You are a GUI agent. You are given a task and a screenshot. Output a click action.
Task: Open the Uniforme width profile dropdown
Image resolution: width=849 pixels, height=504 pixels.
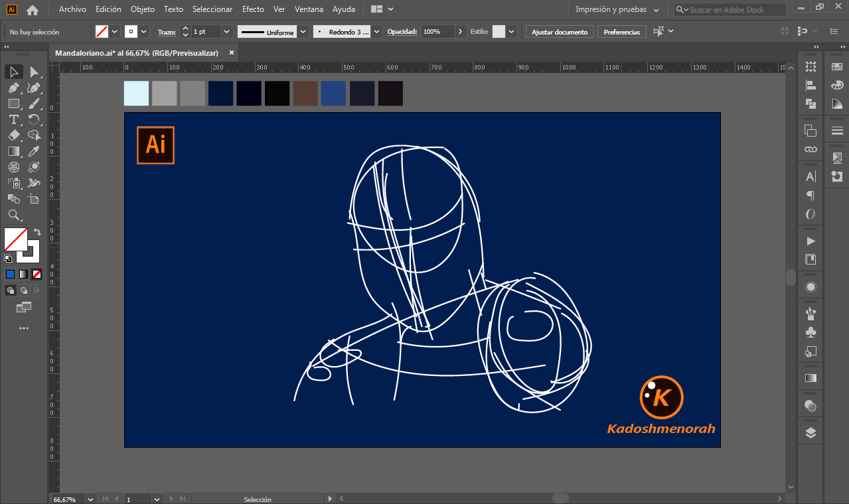point(303,31)
